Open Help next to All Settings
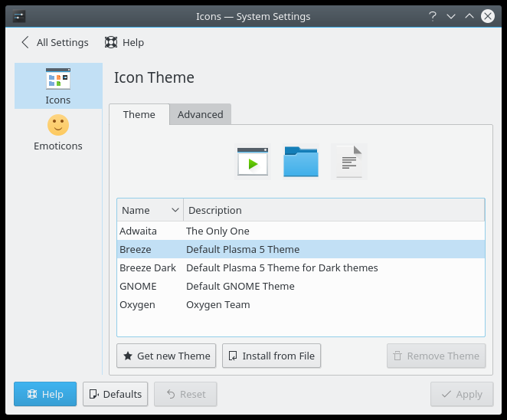Screen dimensions: 507x420 coord(124,42)
